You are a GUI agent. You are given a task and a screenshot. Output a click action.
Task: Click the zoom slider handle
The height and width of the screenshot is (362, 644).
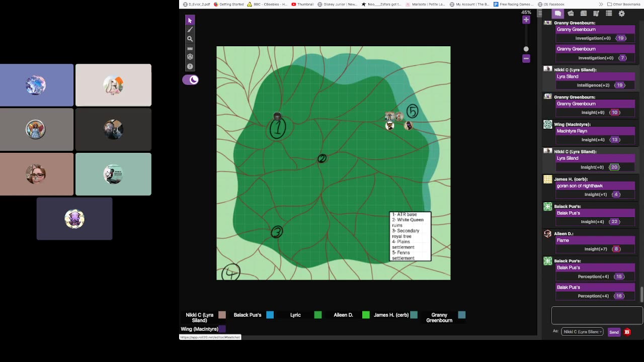(526, 49)
